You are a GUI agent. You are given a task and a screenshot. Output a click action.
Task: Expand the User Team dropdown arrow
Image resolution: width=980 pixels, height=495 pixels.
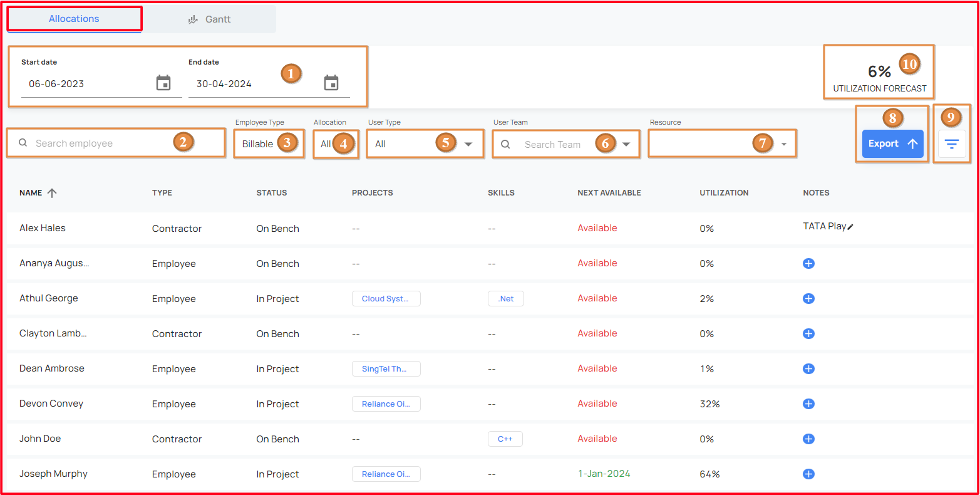626,144
